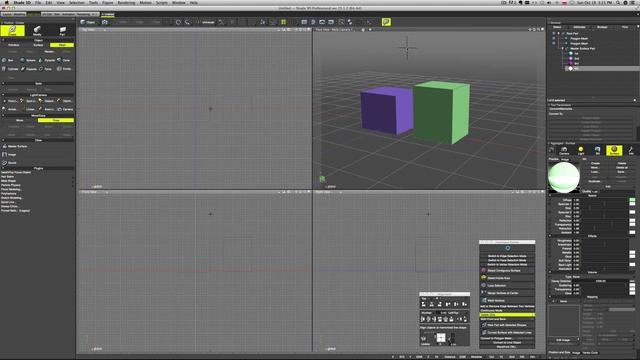Image resolution: width=640 pixels, height=360 pixels.
Task: Collapse the Light/Camera section in Toolbox
Action: pyautogui.click(x=3, y=95)
